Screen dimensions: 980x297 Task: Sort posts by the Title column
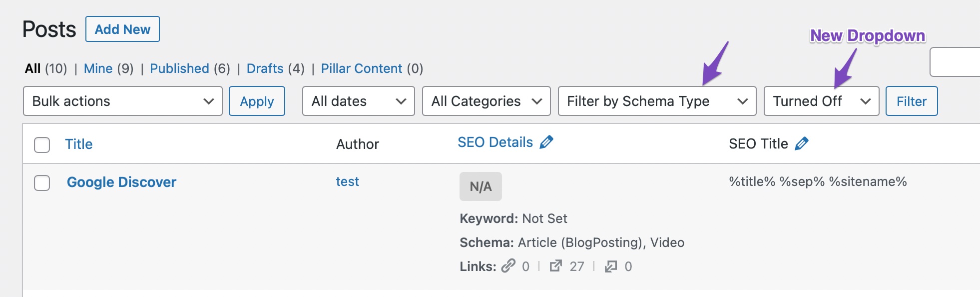click(x=79, y=144)
